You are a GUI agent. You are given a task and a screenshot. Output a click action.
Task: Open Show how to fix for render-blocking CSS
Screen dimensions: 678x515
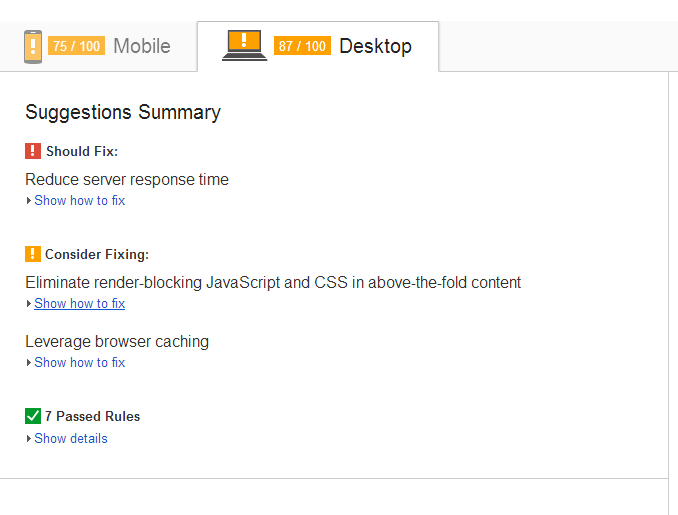pos(80,304)
